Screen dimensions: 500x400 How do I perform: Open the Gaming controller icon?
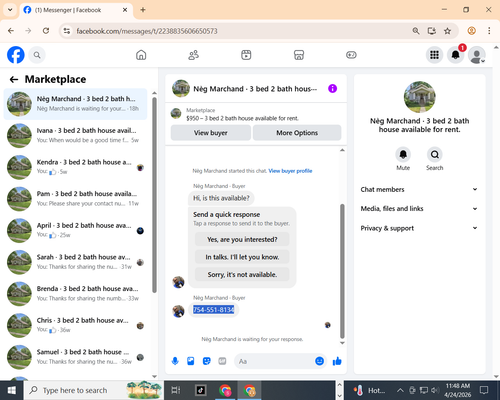click(351, 55)
